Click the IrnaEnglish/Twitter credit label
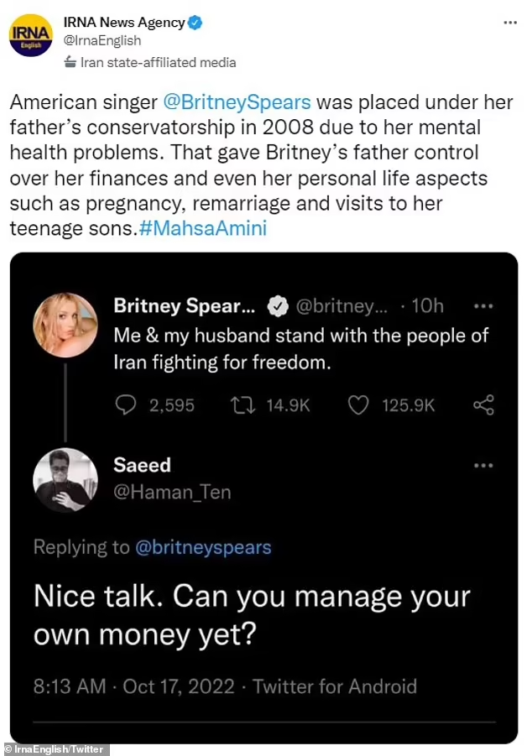532x756 pixels. [55, 748]
